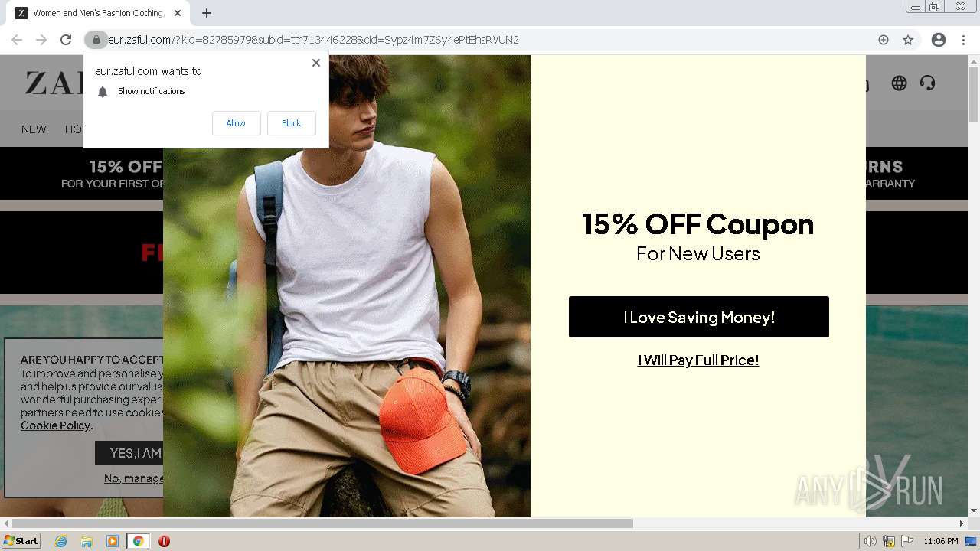Viewport: 980px width, 551px height.
Task: Open the Chrome three-dot menu
Action: (963, 40)
